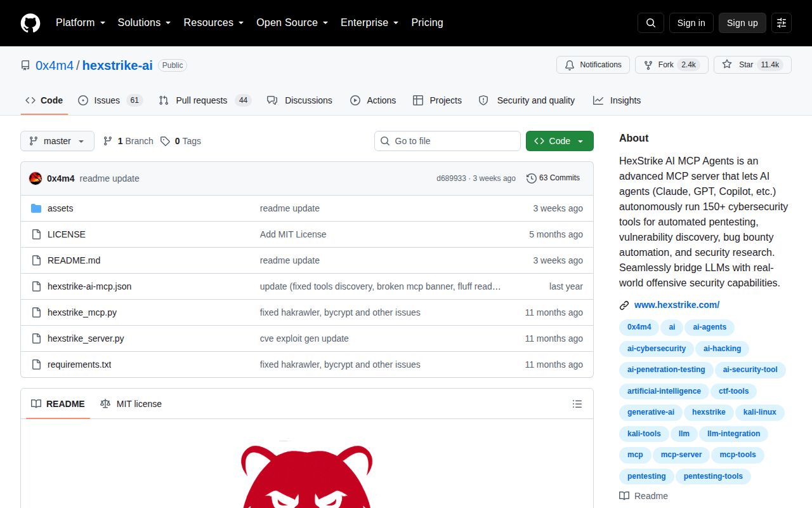Image resolution: width=812 pixels, height=508 pixels.
Task: Open the hexstrike_mcp.py file
Action: pos(82,312)
